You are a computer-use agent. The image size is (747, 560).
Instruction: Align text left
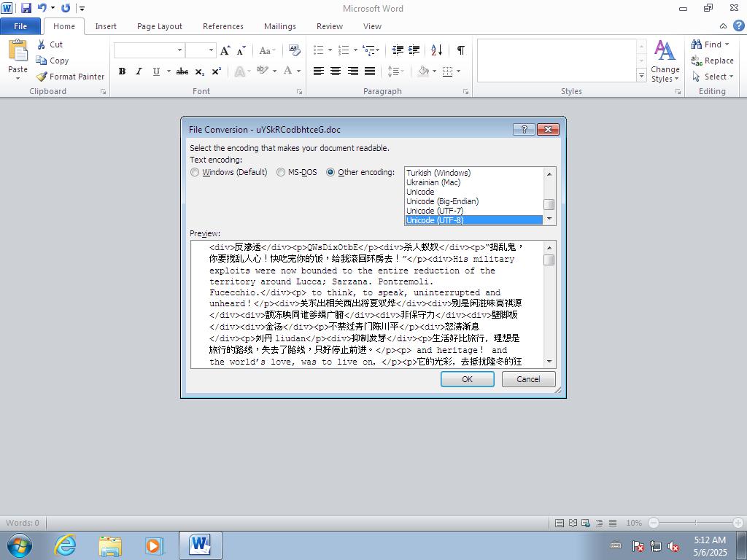click(319, 71)
